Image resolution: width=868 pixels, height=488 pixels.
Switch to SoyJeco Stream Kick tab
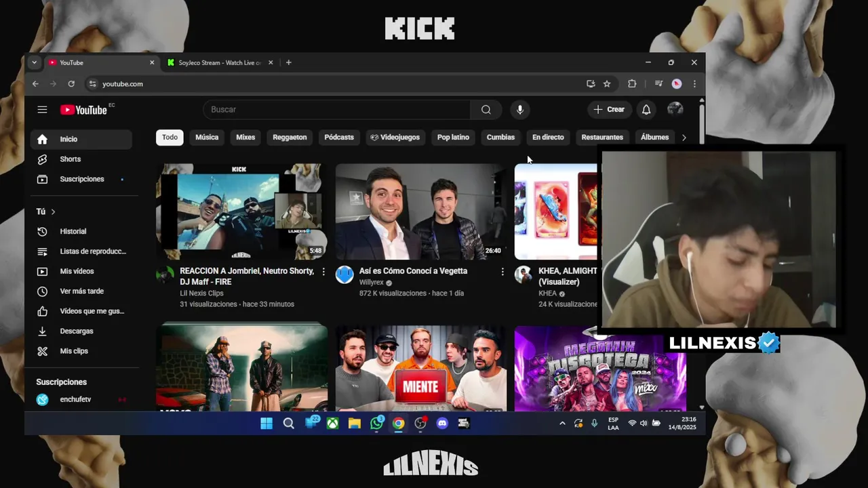(220, 62)
